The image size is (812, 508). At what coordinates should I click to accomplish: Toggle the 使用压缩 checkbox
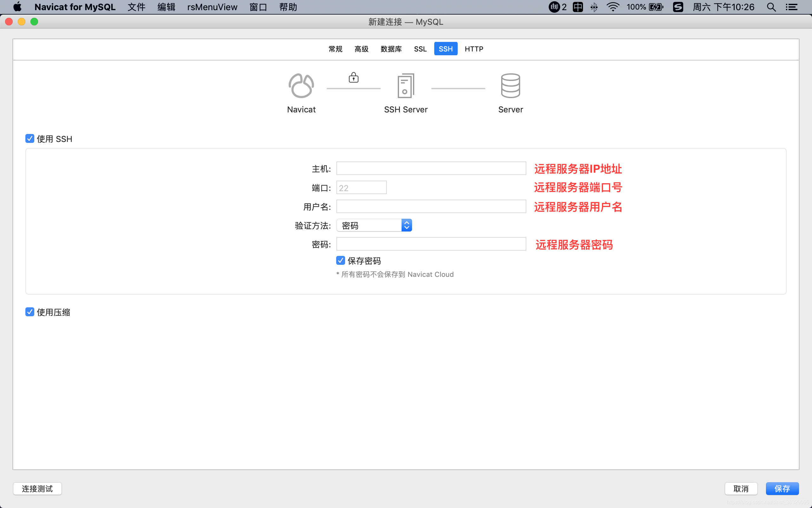pos(29,312)
